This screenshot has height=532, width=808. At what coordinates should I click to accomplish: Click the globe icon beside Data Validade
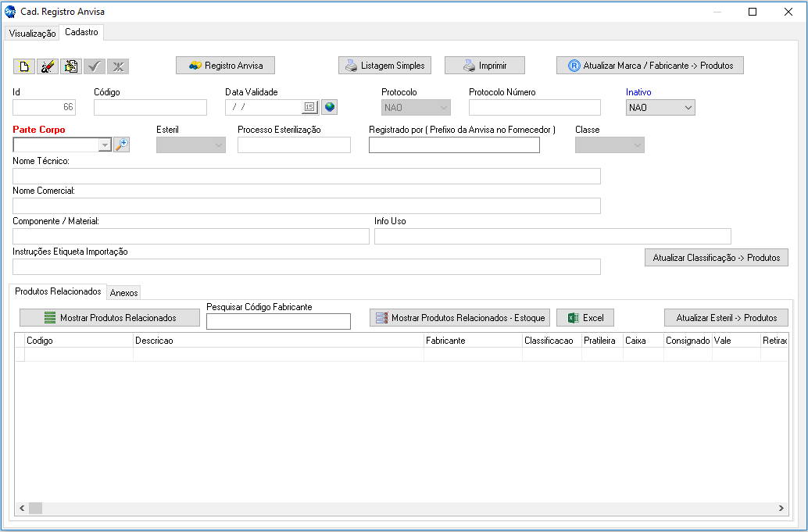point(329,107)
